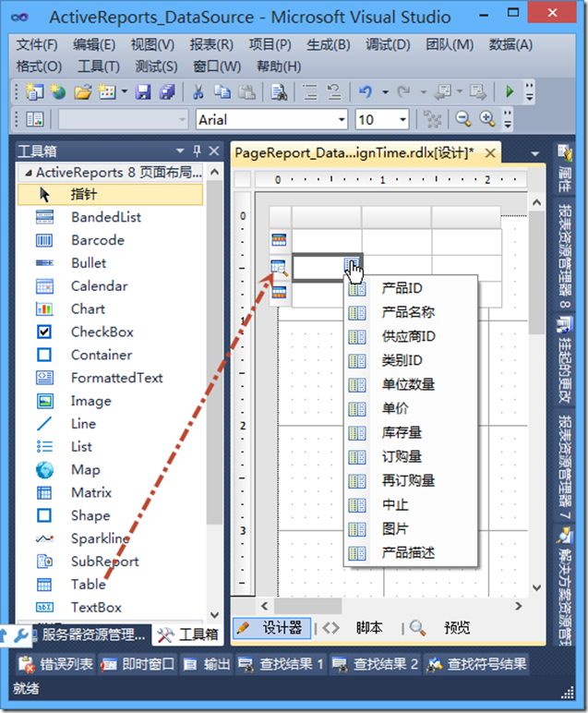Click the green Start debugging arrow
Screen dimensions: 588x713
[x=510, y=92]
